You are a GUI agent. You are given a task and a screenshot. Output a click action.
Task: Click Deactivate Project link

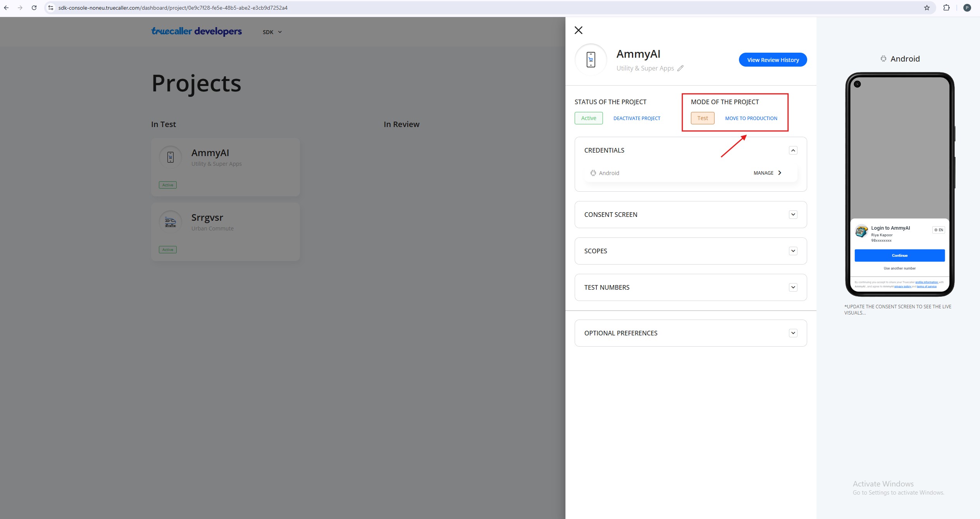pyautogui.click(x=637, y=119)
